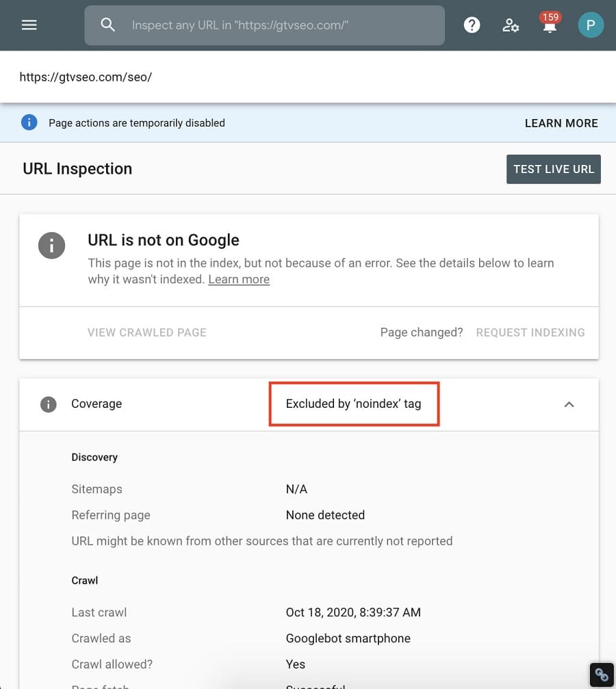Click the 'URL is not on Google' info icon
Image resolution: width=616 pixels, height=689 pixels.
tap(51, 245)
